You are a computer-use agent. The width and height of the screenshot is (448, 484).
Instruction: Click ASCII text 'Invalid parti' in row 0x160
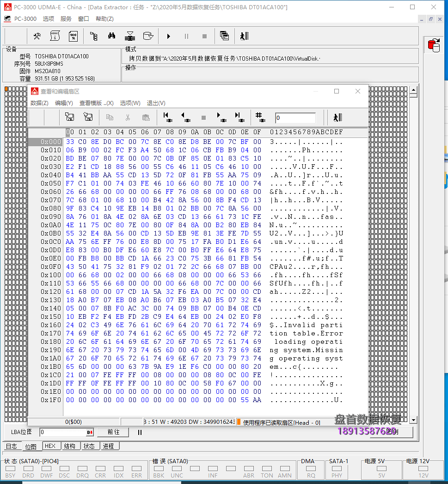313,325
